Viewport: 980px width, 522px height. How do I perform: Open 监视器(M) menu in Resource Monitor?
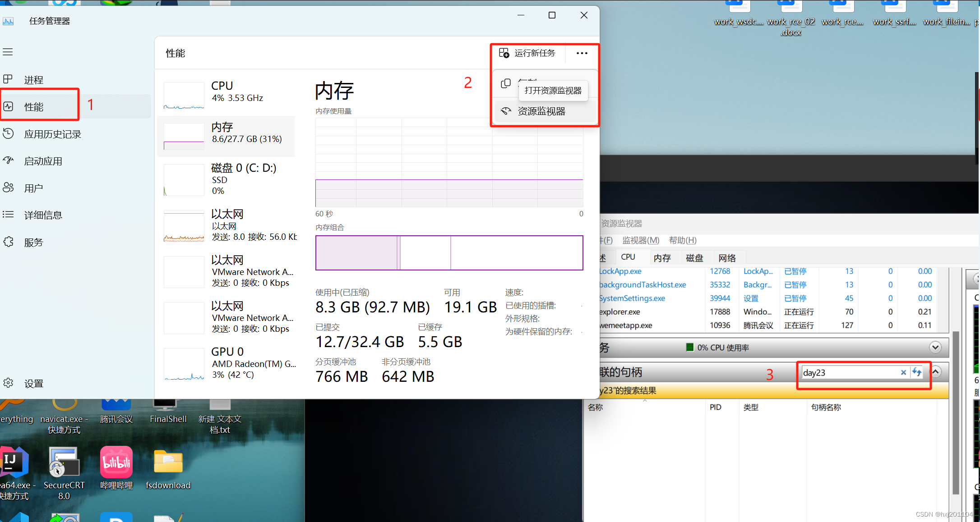pos(640,240)
